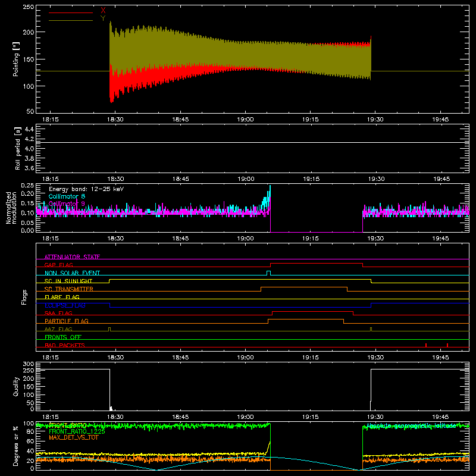Click the Collimator 8 cyan peak near 19:05
The image size is (476, 476).
[270, 190]
